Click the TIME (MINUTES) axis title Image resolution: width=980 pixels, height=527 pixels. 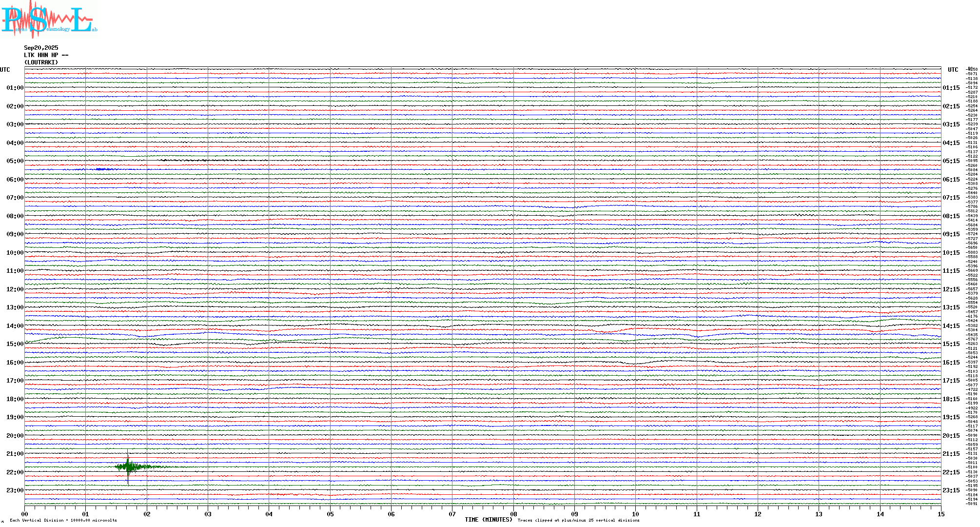pos(489,520)
